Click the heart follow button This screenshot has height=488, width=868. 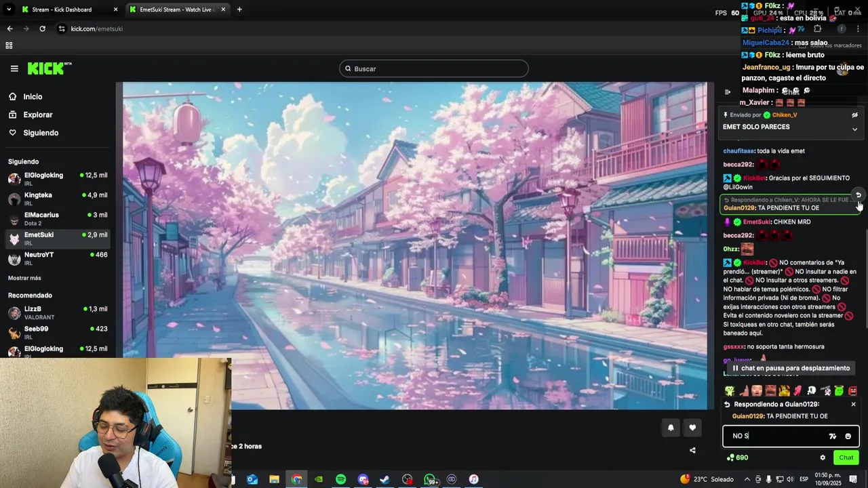(x=692, y=428)
